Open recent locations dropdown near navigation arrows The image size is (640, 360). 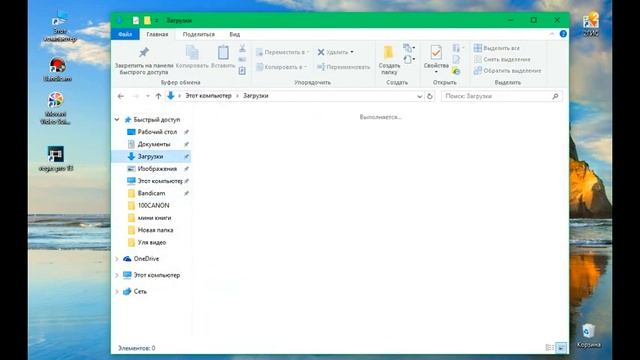click(x=147, y=96)
